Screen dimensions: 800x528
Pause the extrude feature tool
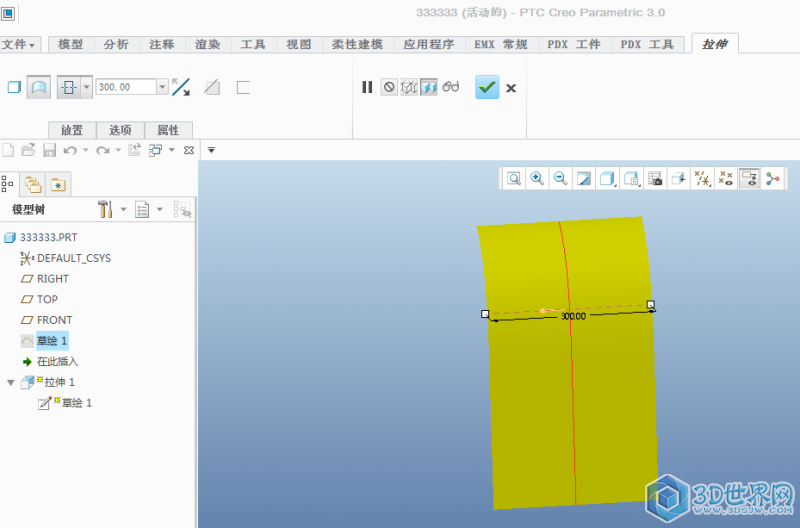[367, 87]
